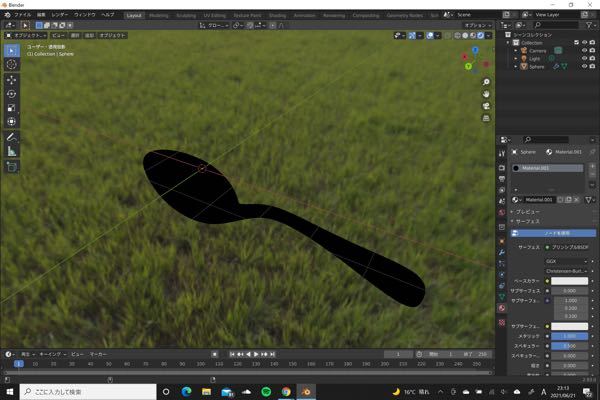Viewport: 600px width, 400px height.
Task: Hide the Sphere object in viewport
Action: coord(584,66)
